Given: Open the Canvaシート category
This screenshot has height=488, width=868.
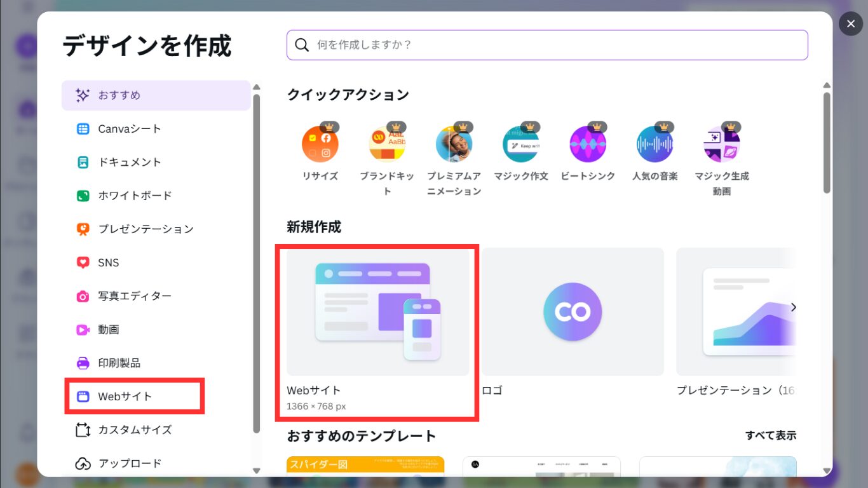Looking at the screenshot, I should 156,129.
